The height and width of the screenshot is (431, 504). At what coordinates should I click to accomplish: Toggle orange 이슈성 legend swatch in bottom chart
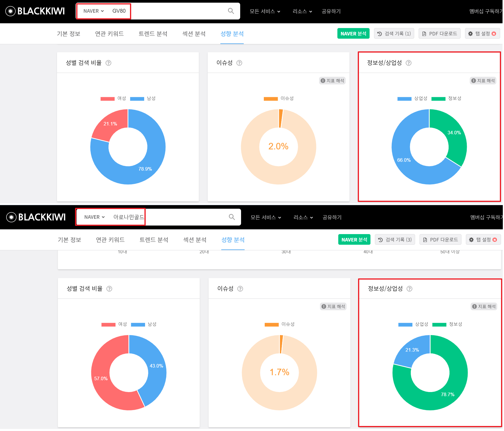tap(272, 324)
